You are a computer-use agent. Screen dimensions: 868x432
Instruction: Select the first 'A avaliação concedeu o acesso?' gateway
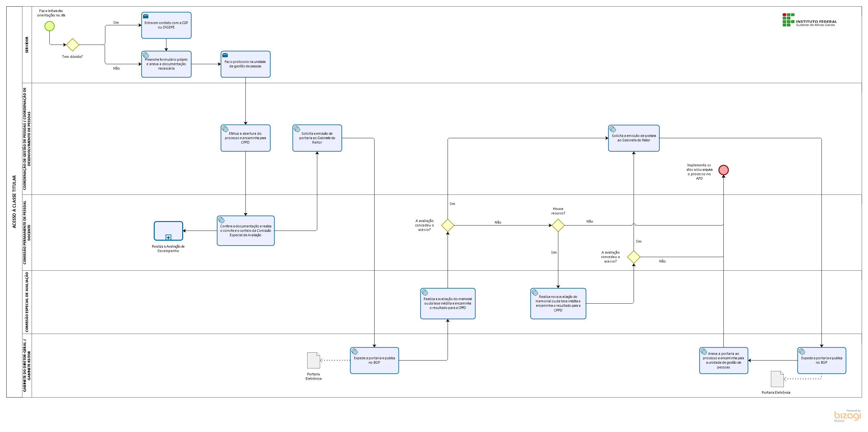pyautogui.click(x=448, y=225)
